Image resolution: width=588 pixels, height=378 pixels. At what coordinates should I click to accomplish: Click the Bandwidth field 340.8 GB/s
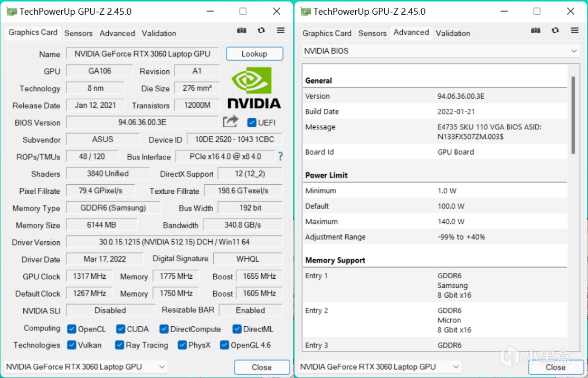coord(243,224)
